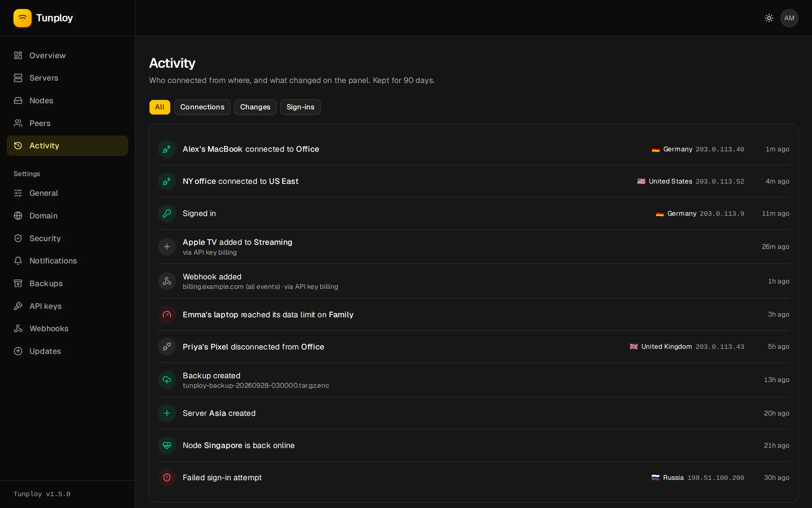Go to API keys
Viewport: 812px width, 508px height.
point(67,306)
